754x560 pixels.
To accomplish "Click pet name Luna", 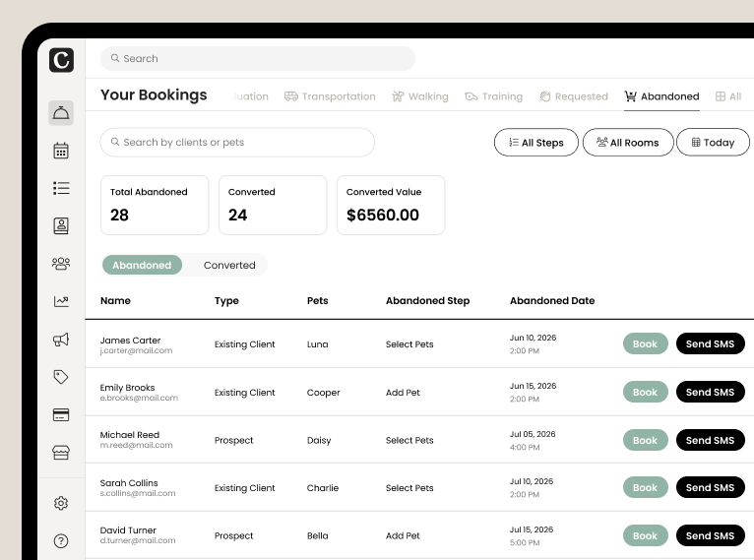I will pyautogui.click(x=317, y=344).
